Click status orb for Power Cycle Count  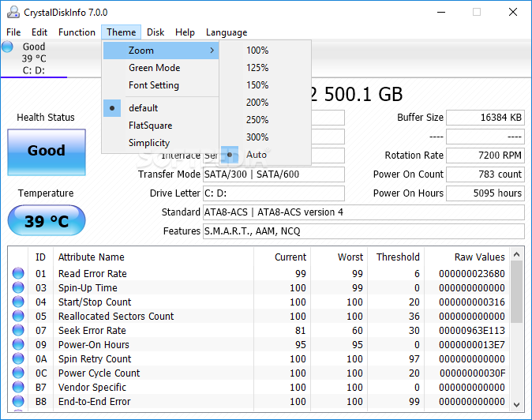coord(18,373)
